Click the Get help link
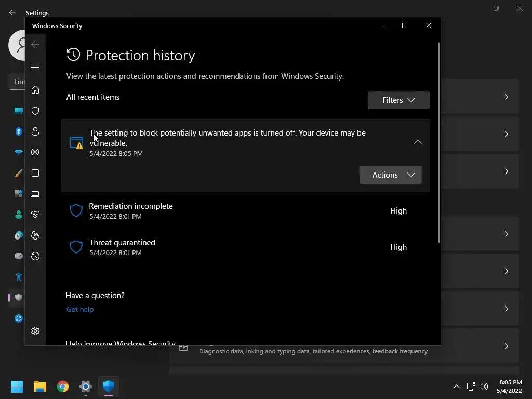532x399 pixels. 79,309
